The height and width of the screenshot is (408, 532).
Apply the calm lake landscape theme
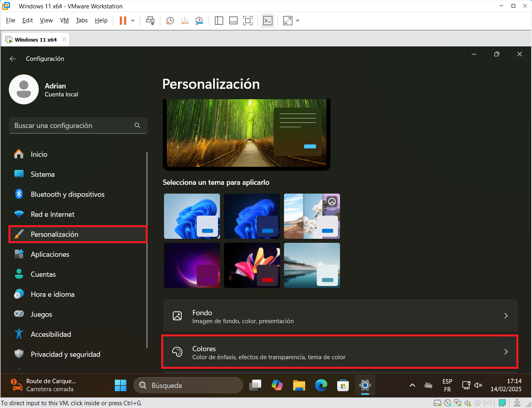pyautogui.click(x=312, y=266)
